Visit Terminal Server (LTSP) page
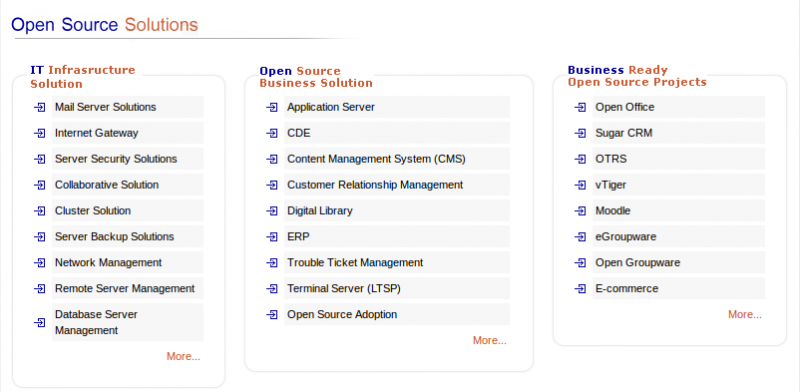The image size is (800, 392). coord(344,288)
